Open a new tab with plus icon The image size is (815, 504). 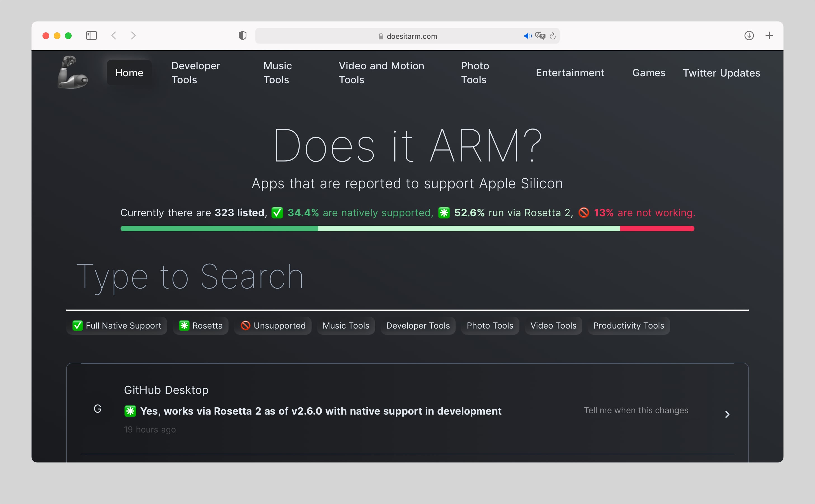(x=769, y=36)
